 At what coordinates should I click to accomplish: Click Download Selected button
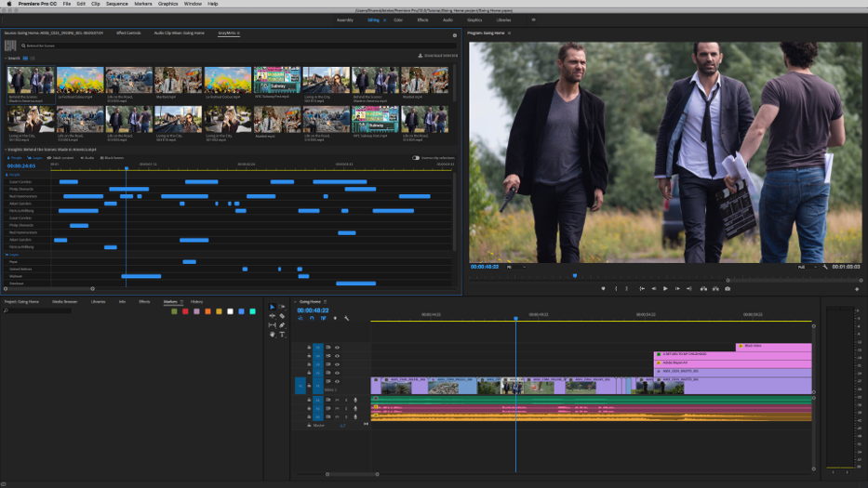point(438,56)
